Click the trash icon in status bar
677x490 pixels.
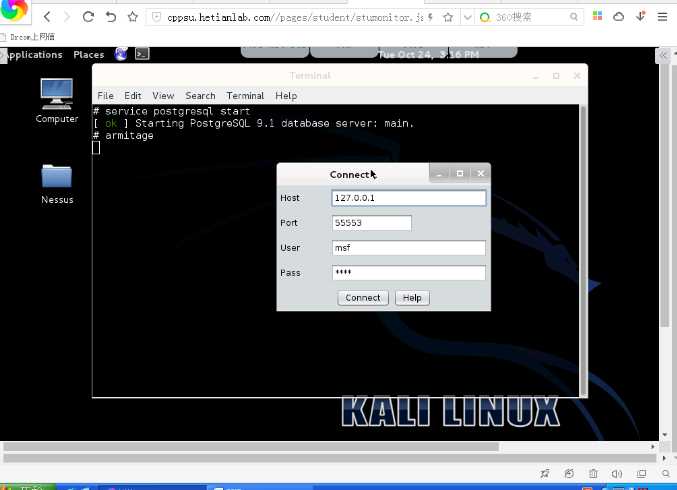(x=593, y=474)
